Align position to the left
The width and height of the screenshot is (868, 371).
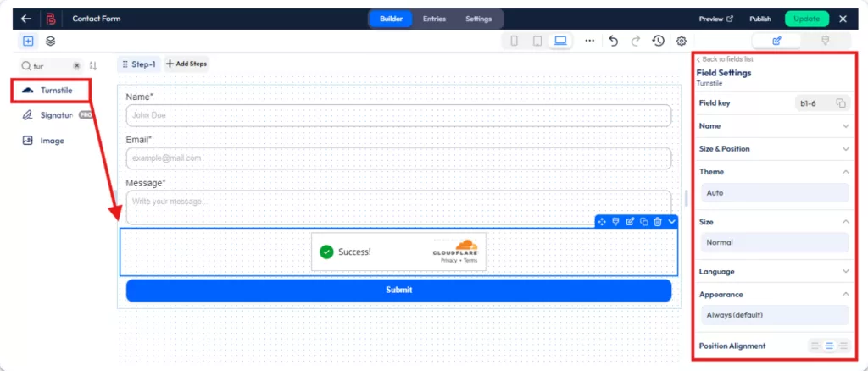(x=815, y=346)
